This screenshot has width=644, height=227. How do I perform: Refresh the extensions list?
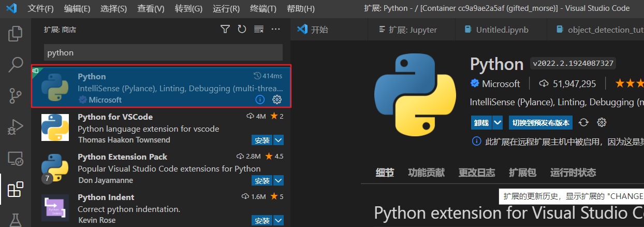coord(242,30)
